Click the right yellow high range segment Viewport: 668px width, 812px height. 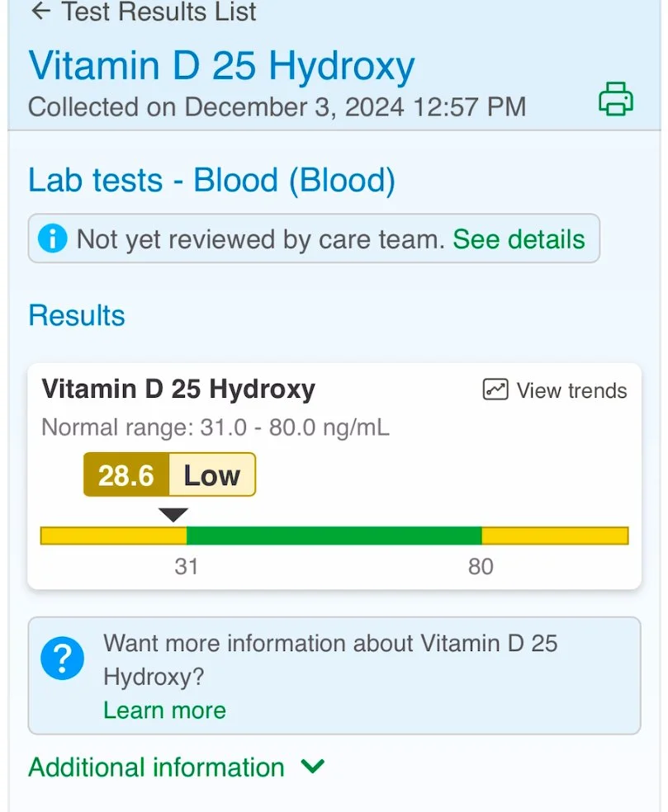(555, 536)
